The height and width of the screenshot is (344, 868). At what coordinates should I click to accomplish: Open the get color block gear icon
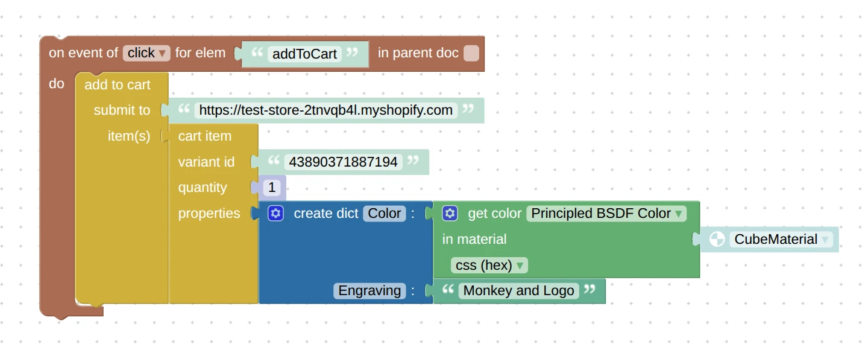[450, 213]
